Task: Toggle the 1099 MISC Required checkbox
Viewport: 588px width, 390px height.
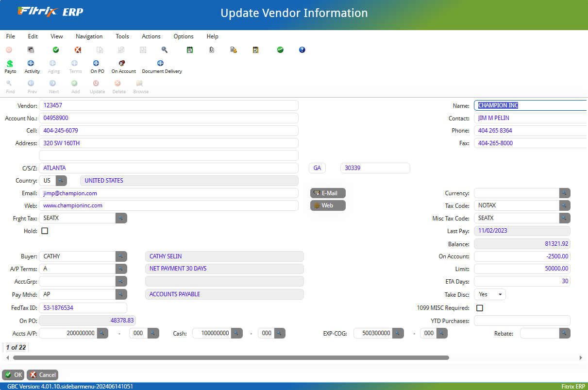Action: pos(480,308)
